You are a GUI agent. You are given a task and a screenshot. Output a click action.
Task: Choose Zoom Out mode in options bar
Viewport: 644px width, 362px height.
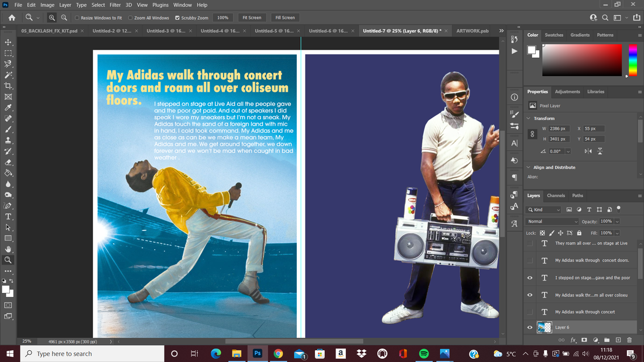(x=64, y=18)
